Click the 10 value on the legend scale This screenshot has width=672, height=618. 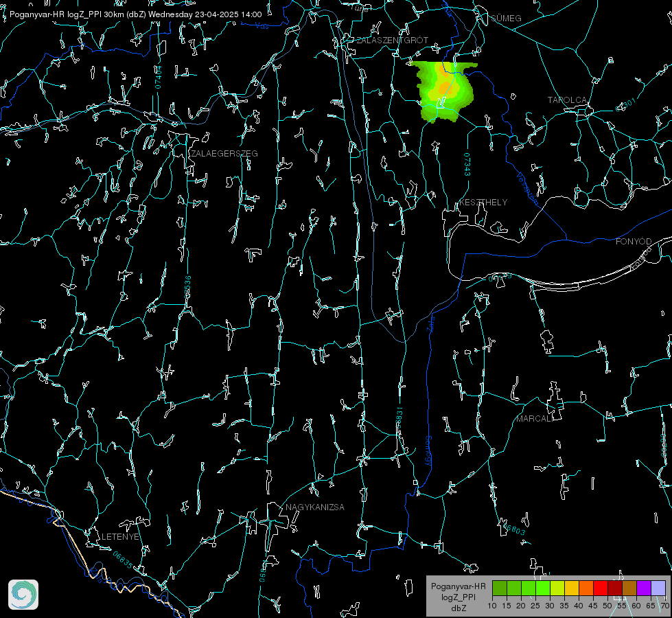pos(492,606)
